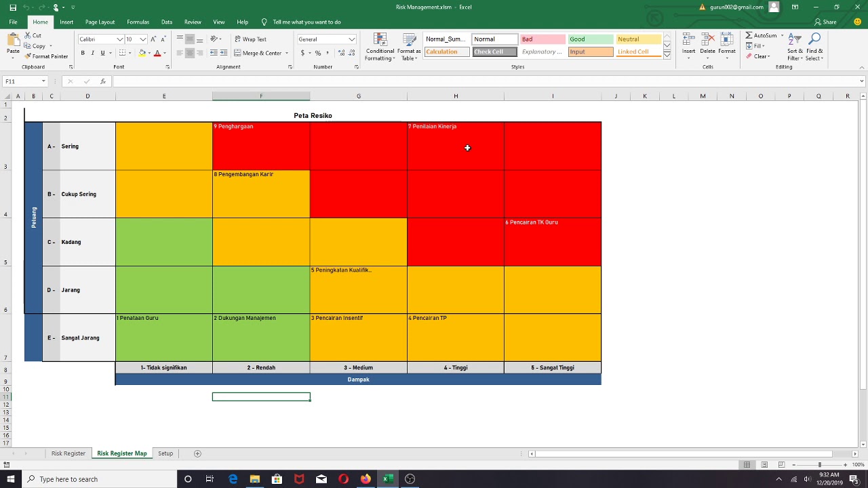Open the Calibri font name dropdown

pyautogui.click(x=120, y=39)
